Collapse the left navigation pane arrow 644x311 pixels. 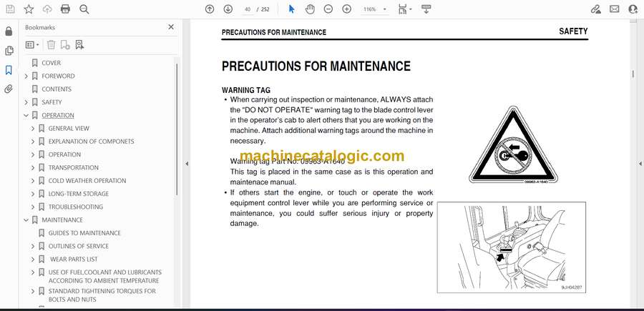pyautogui.click(x=187, y=164)
